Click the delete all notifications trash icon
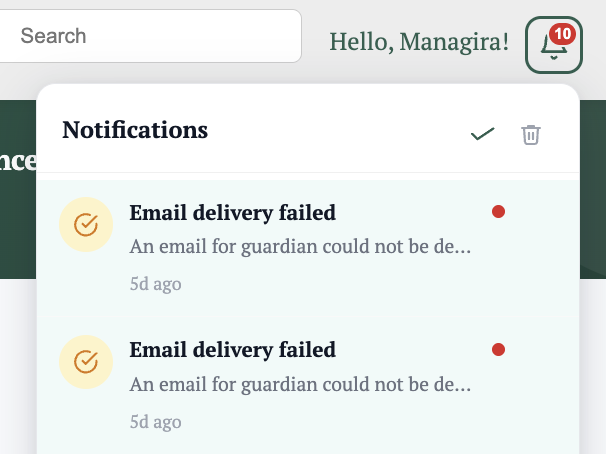Viewport: 606px width, 454px height. (x=531, y=135)
